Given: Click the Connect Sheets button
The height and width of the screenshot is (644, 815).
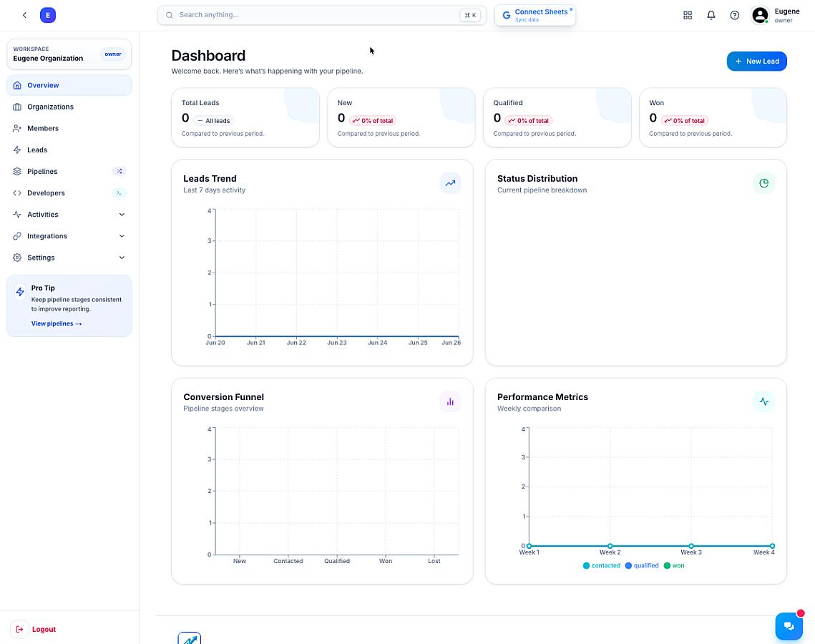Looking at the screenshot, I should tap(535, 15).
